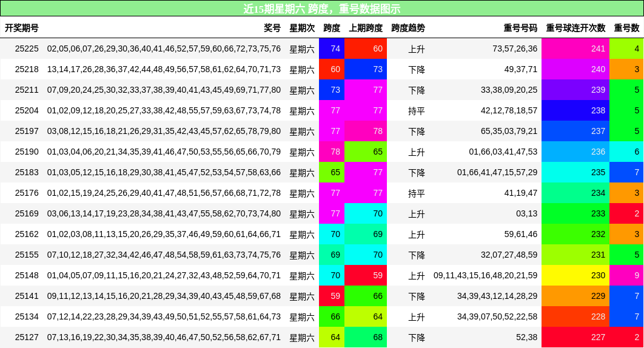Screen dimensions: 644x348
Task: Click the 重号号码 column header
Action: coord(520,28)
